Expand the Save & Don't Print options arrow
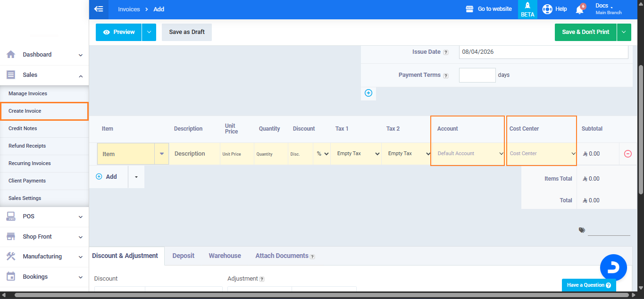 click(x=624, y=32)
